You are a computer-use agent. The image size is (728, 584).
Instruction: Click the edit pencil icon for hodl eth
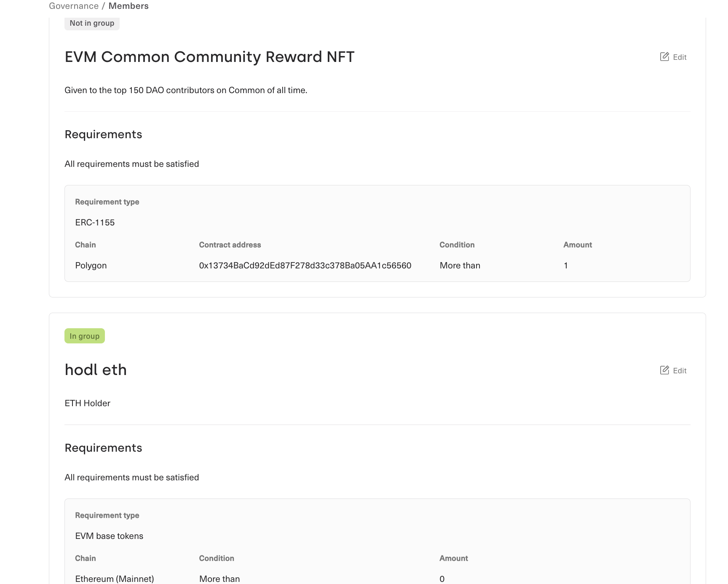[x=664, y=370]
